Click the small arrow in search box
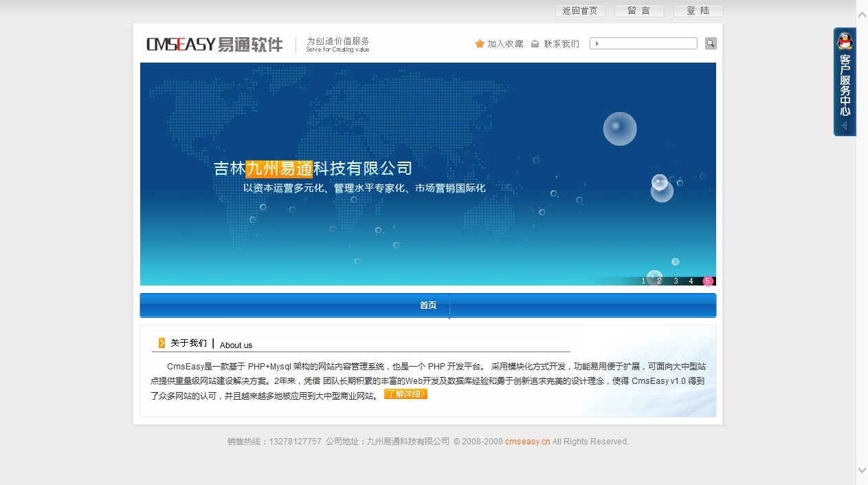Screen dimensions: 868x485 pos(597,44)
